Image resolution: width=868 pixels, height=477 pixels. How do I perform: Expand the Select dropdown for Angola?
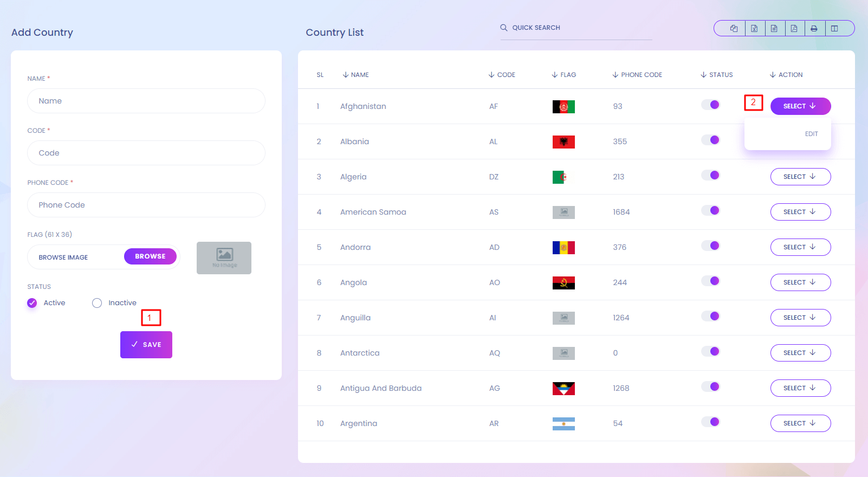coord(800,282)
